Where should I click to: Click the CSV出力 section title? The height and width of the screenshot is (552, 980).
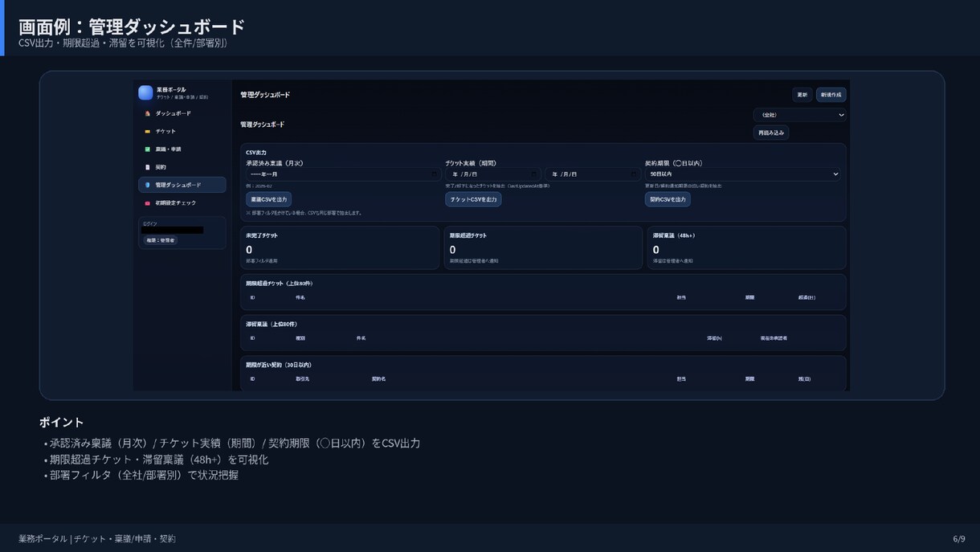pyautogui.click(x=256, y=153)
